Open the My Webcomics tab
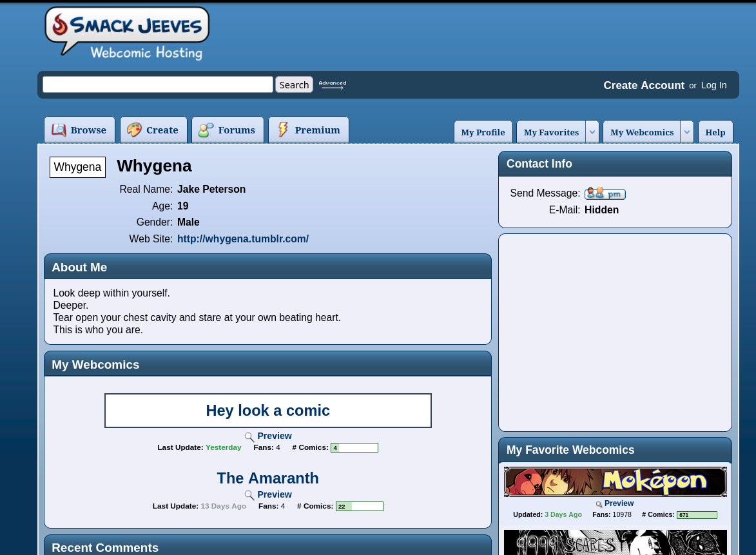The width and height of the screenshot is (756, 555). click(x=642, y=132)
